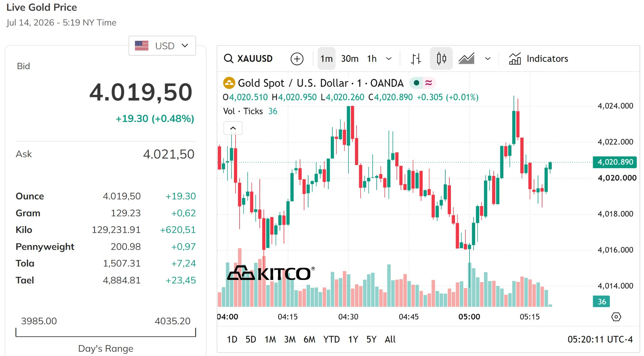Image resolution: width=644 pixels, height=356 pixels.
Task: Select the candlestick chart style icon
Action: coord(441,58)
